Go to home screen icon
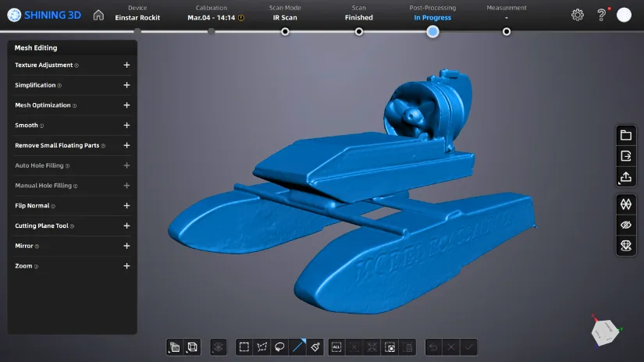The height and width of the screenshot is (362, 644). tap(98, 15)
